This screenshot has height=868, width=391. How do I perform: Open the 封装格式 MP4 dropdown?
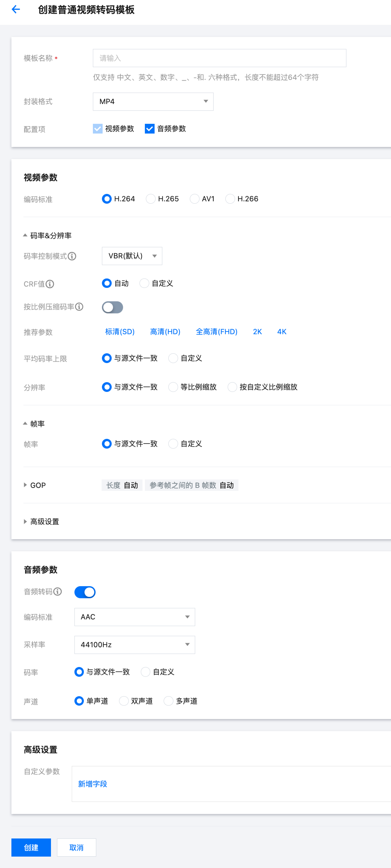(x=153, y=101)
